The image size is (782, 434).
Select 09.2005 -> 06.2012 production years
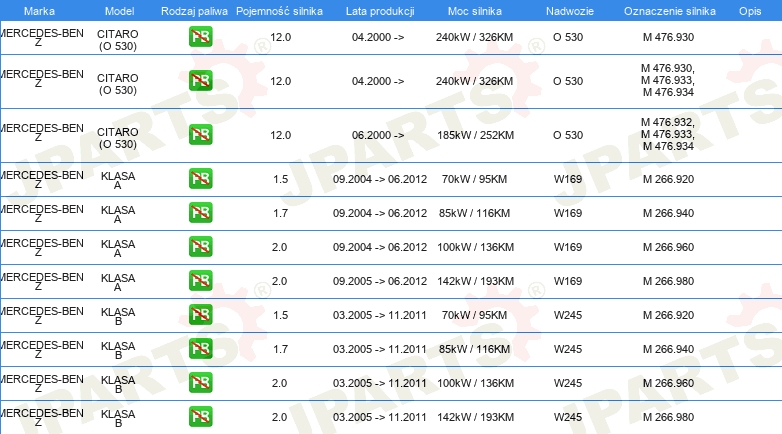click(380, 281)
